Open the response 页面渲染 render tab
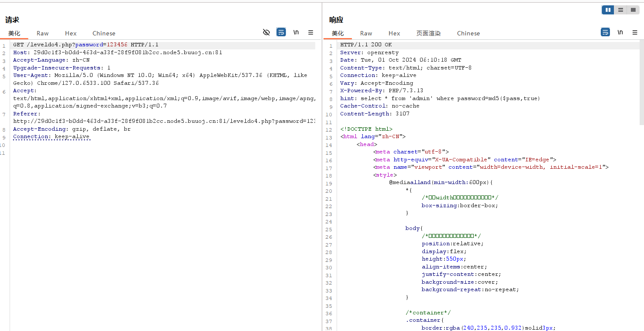The height and width of the screenshot is (331, 644). [x=428, y=33]
